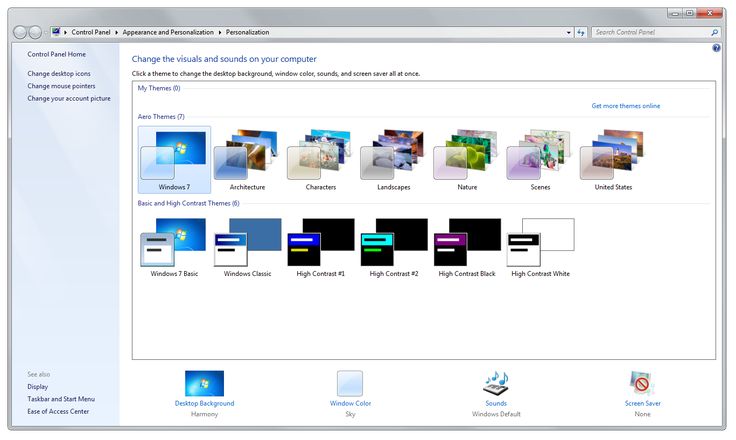Click the search magnifier icon

click(x=714, y=32)
